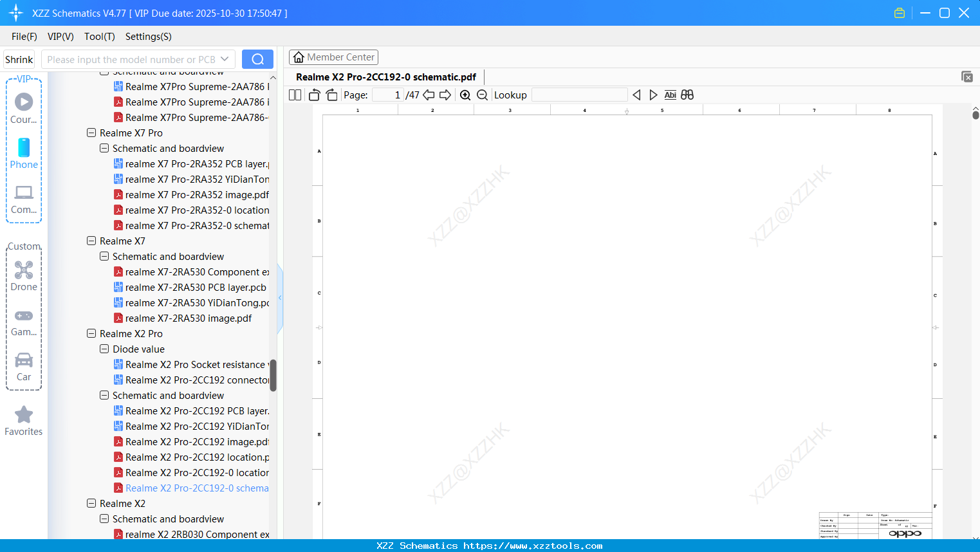Image resolution: width=980 pixels, height=552 pixels.
Task: Click the binoculars find icon
Action: pos(687,95)
